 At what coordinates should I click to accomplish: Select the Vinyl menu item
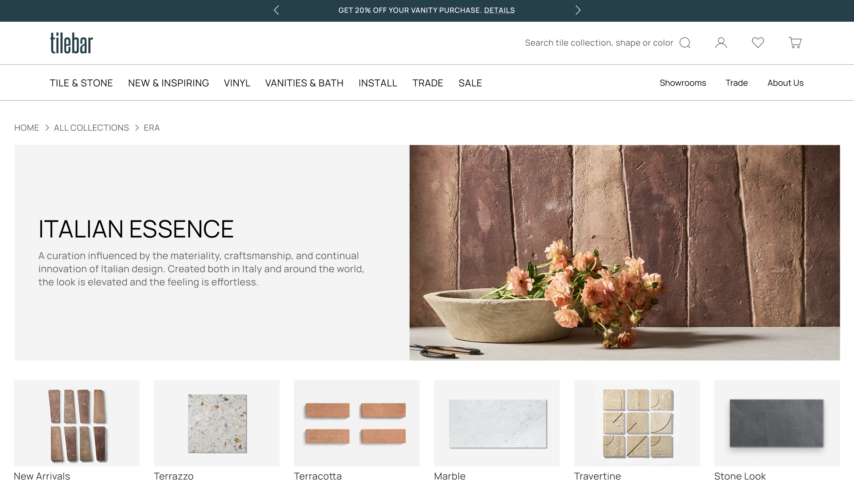(237, 83)
